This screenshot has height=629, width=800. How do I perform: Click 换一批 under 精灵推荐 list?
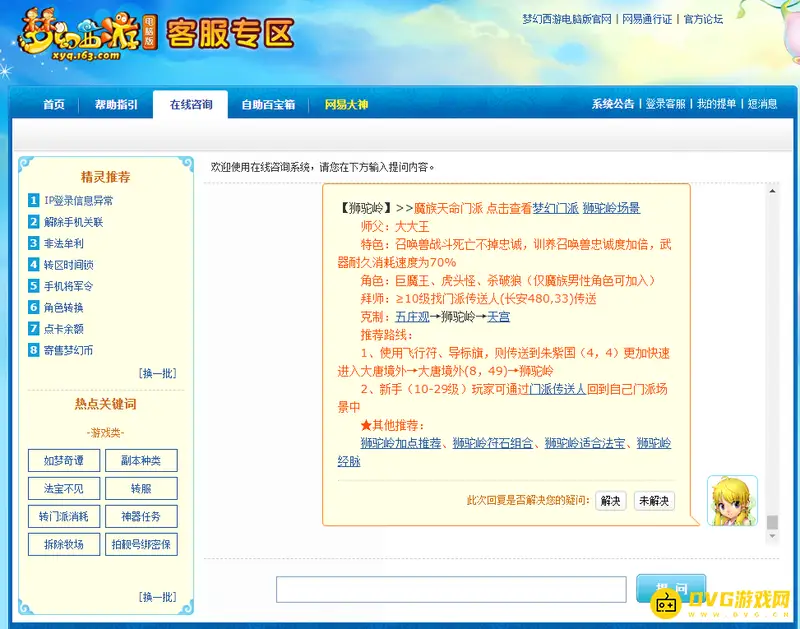[x=158, y=373]
